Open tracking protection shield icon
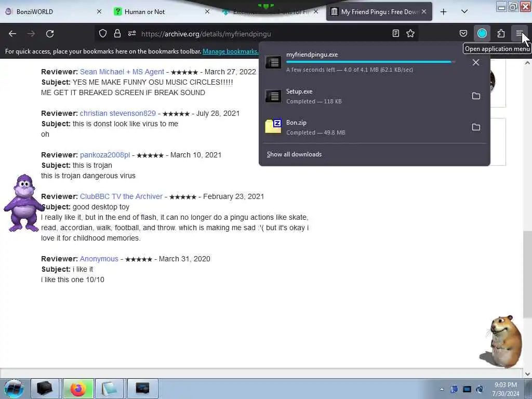 pos(103,34)
